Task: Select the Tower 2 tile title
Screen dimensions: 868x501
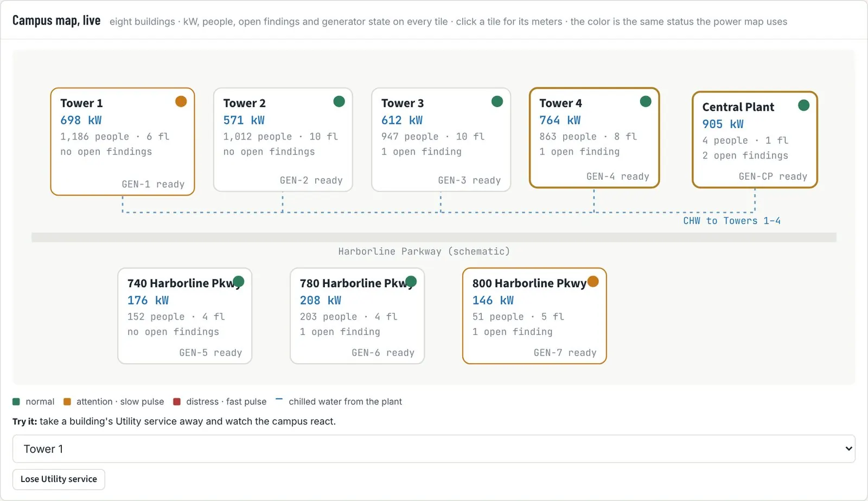Action: tap(244, 103)
